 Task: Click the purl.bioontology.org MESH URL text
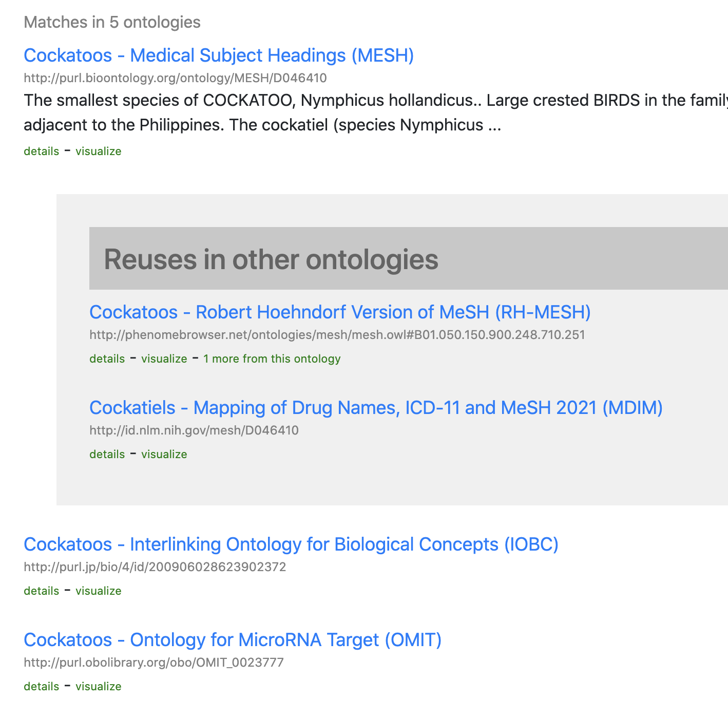pyautogui.click(x=175, y=78)
